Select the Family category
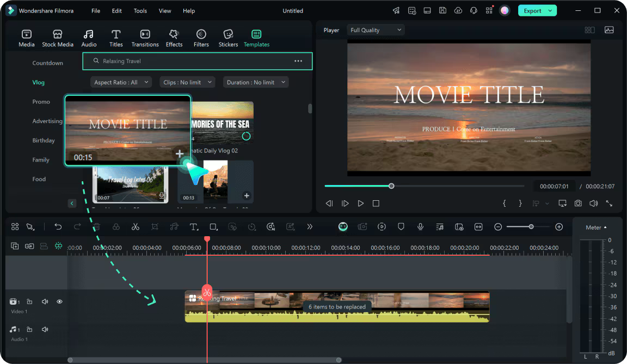 point(41,160)
